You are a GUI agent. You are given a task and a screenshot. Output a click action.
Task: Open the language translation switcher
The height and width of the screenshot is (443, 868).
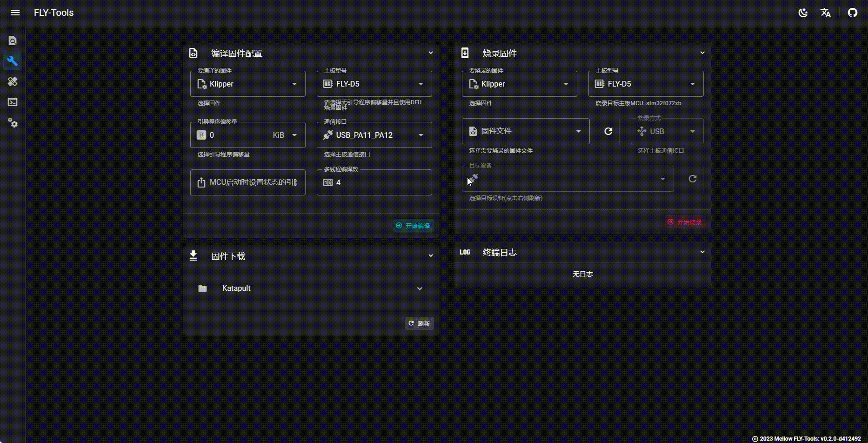click(x=825, y=13)
